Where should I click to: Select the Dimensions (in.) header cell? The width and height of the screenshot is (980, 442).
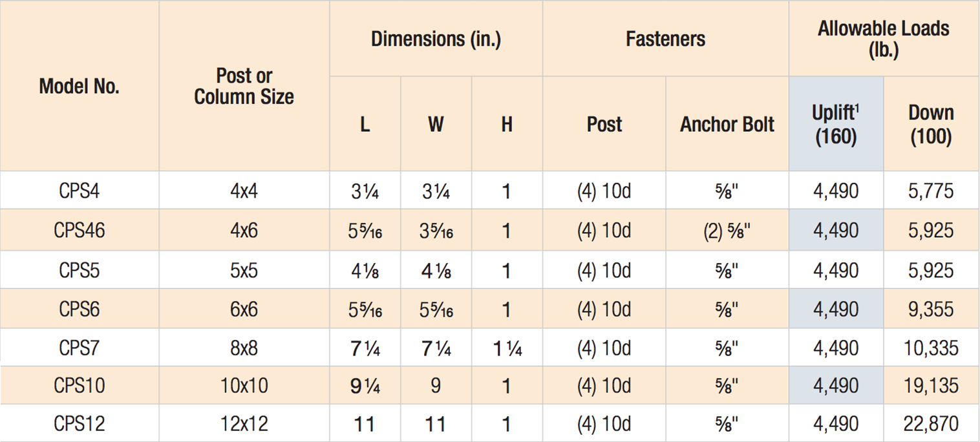pos(436,39)
